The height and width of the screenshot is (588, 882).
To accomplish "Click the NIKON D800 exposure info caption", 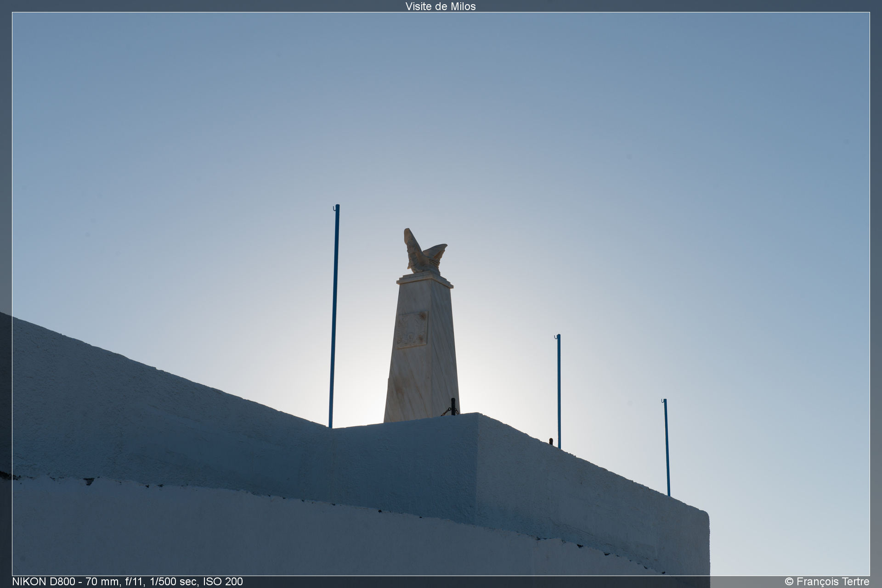I will click(x=127, y=582).
